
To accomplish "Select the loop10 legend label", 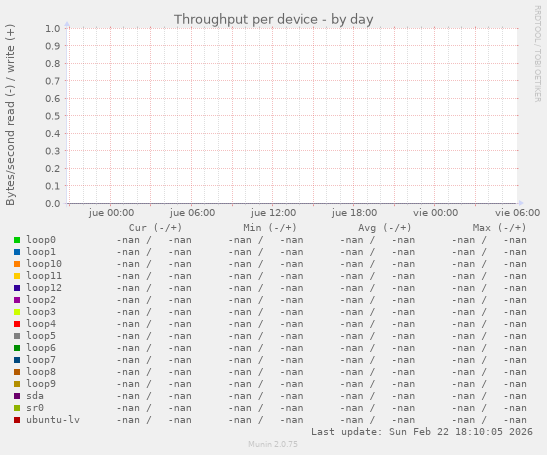I will point(44,264).
